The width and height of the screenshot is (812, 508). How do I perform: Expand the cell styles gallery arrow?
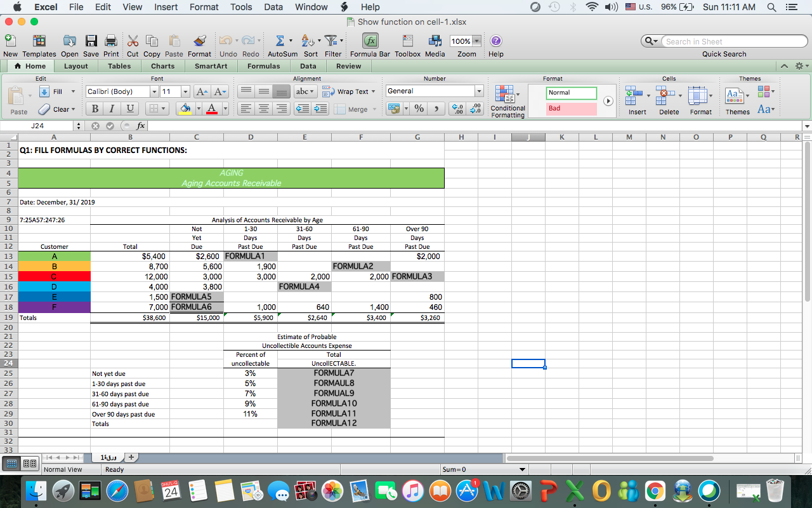coord(608,101)
